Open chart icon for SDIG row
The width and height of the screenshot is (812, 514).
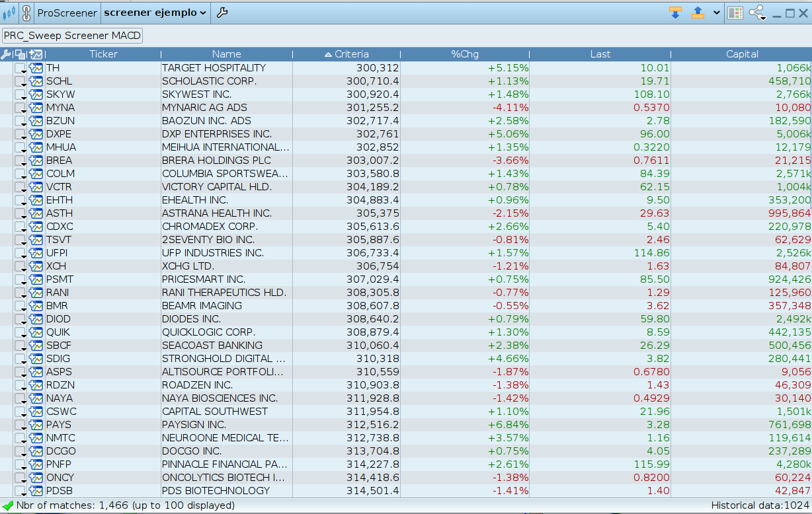[x=36, y=359]
